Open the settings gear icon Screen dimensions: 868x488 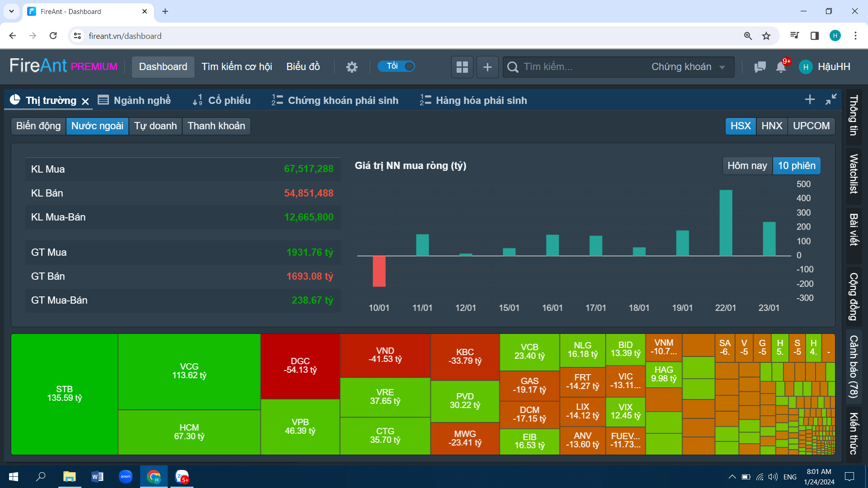(x=352, y=67)
